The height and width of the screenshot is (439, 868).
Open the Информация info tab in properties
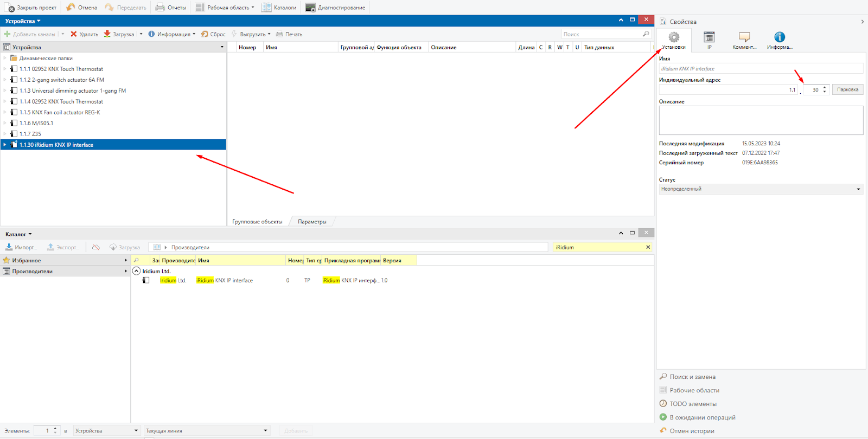[780, 40]
